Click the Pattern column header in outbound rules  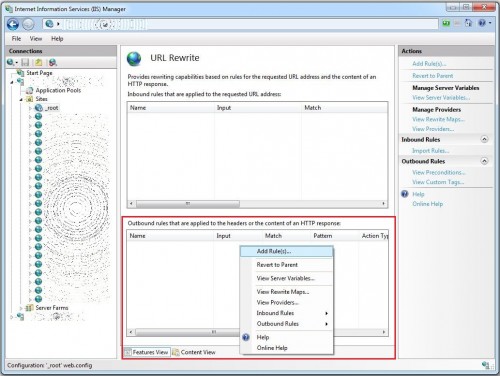click(334, 236)
